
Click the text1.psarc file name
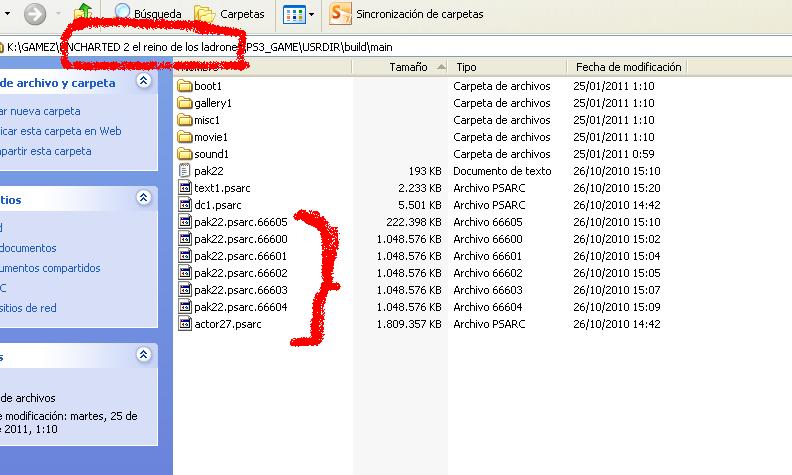222,188
